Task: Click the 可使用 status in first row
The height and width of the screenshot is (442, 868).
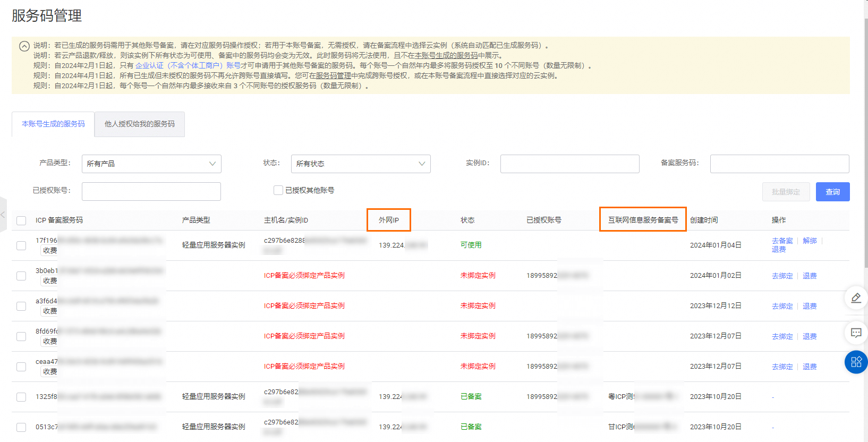Action: click(471, 245)
